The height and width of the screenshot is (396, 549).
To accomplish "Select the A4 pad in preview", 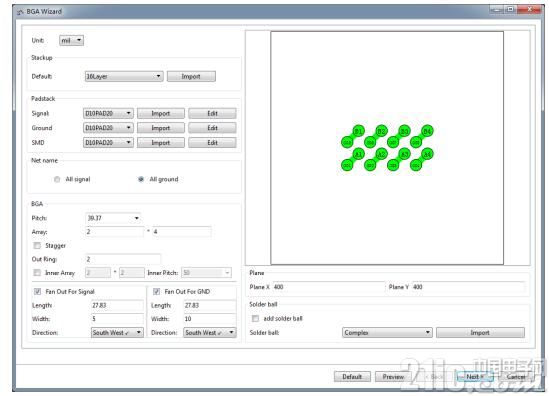I will click(427, 154).
